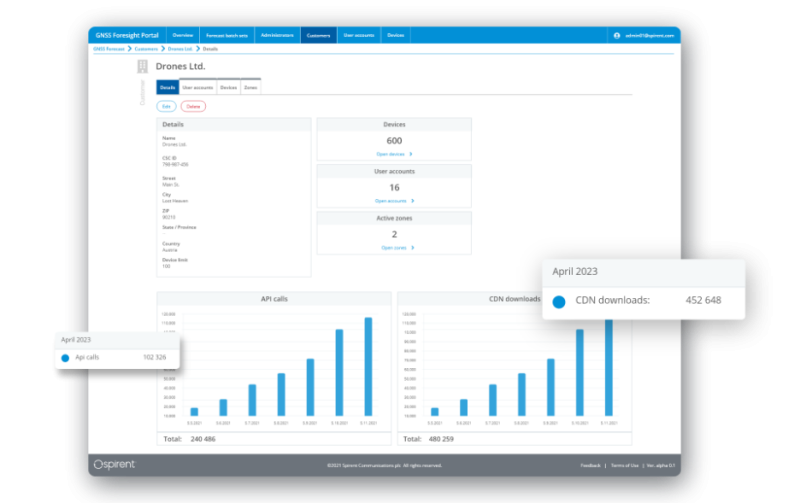Go to the Administrators menu item
Screen dimensions: 800x503
point(277,35)
